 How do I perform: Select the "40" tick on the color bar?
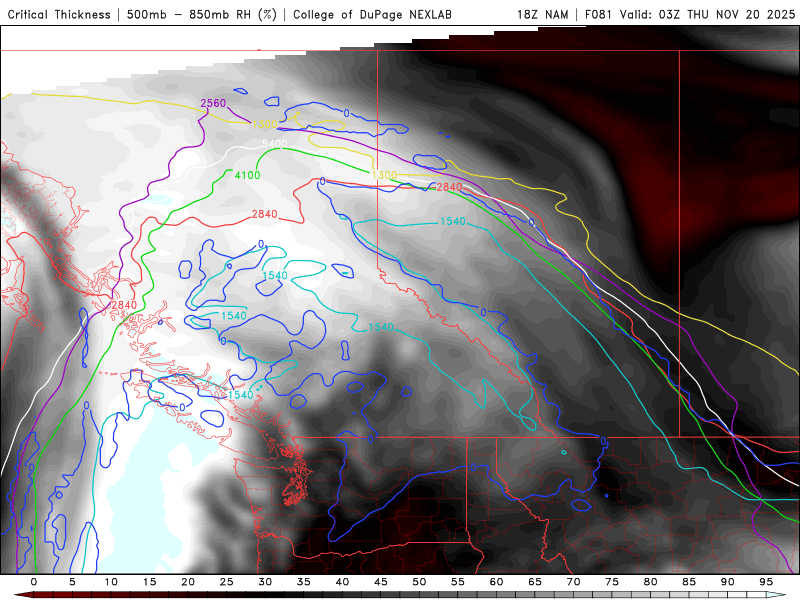coord(342,582)
